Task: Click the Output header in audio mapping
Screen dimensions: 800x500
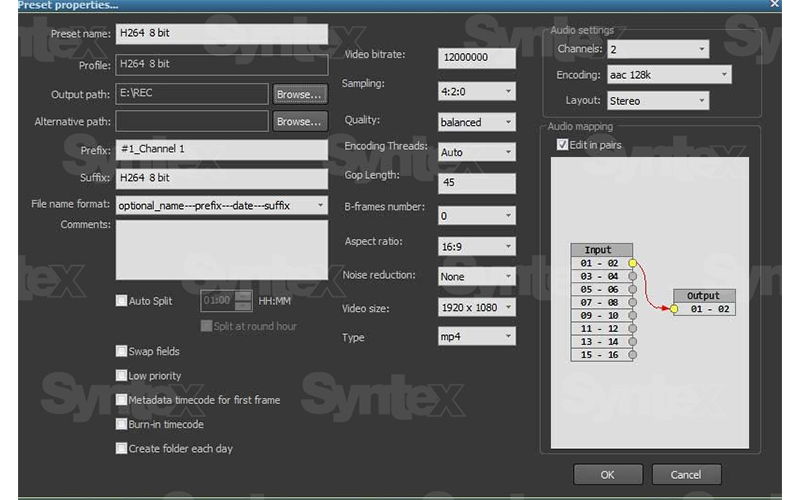Action: point(704,295)
